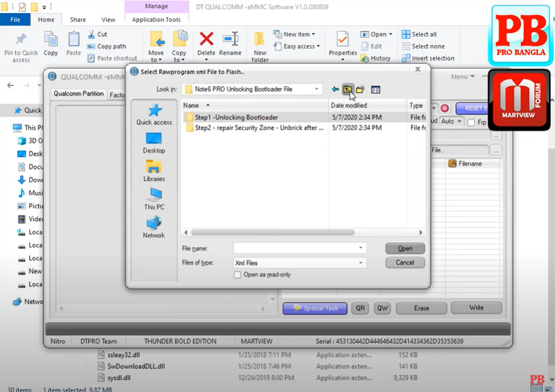Tick the Frp checkbox in QUALCOMM window
Screen dimensions: 555x392
471,122
